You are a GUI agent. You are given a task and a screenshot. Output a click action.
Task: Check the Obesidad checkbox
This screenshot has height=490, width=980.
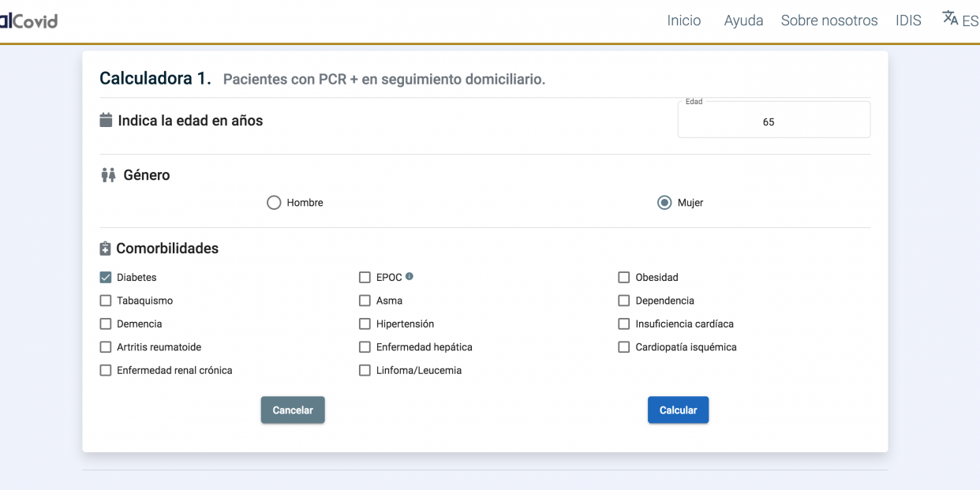[x=624, y=278]
